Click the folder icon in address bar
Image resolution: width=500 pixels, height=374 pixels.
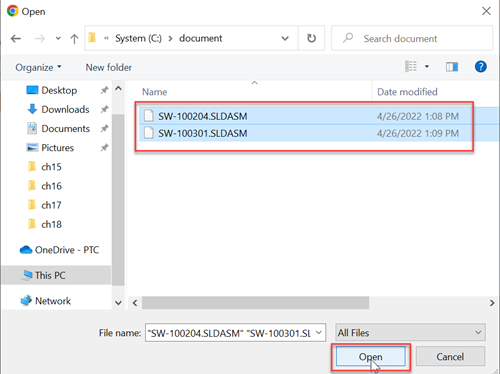92,38
